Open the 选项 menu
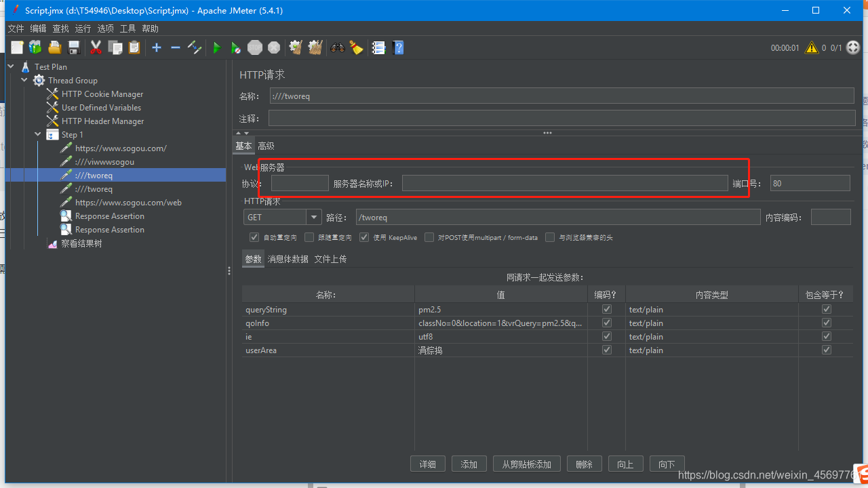 coord(105,28)
